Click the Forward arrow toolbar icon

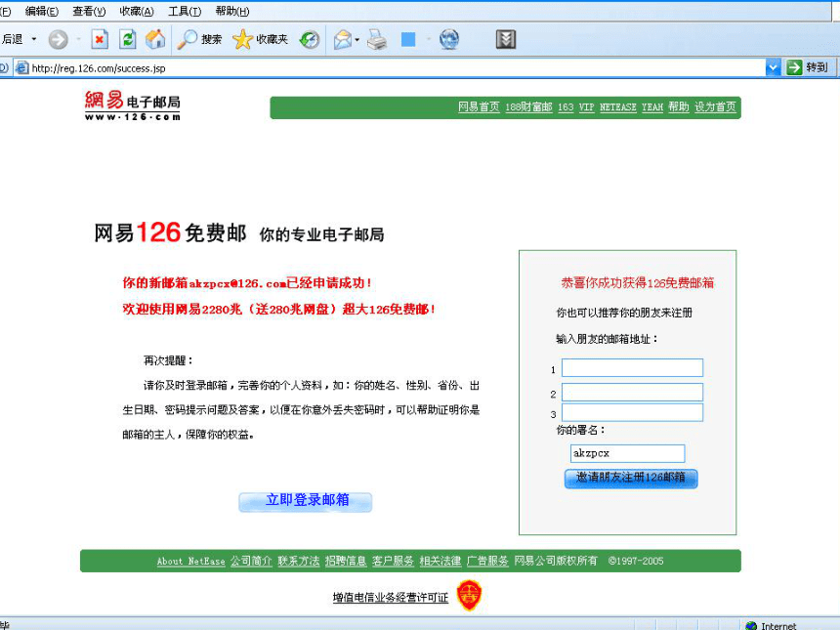pyautogui.click(x=59, y=39)
